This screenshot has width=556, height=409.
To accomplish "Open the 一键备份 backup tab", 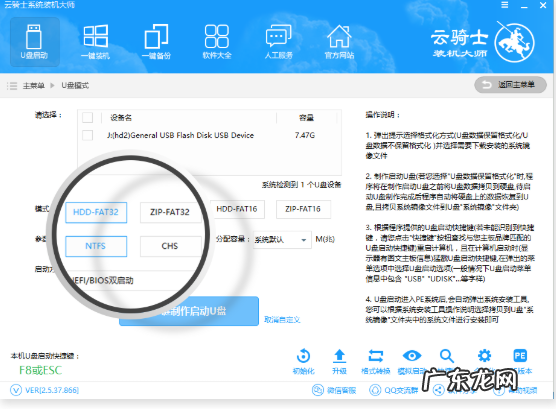I will [x=156, y=42].
